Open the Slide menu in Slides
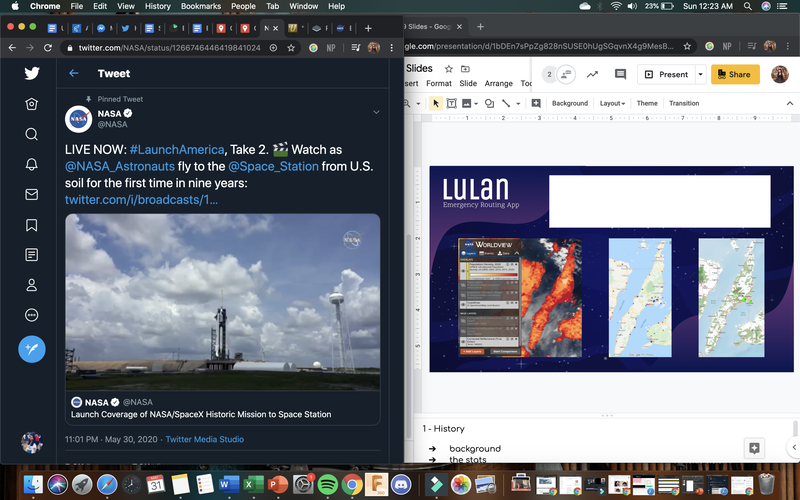800x500 pixels. coord(468,83)
